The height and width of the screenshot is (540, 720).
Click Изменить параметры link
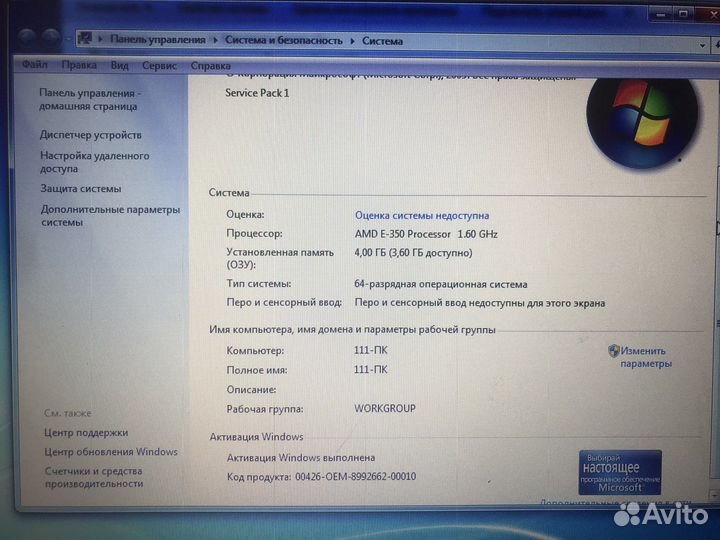click(x=646, y=357)
